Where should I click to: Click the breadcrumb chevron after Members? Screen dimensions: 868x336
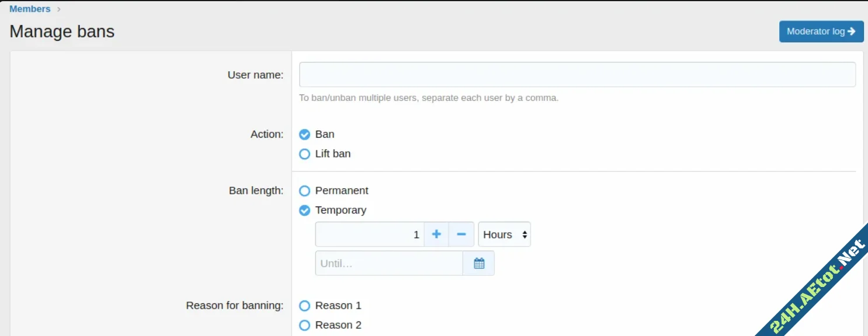[59, 9]
